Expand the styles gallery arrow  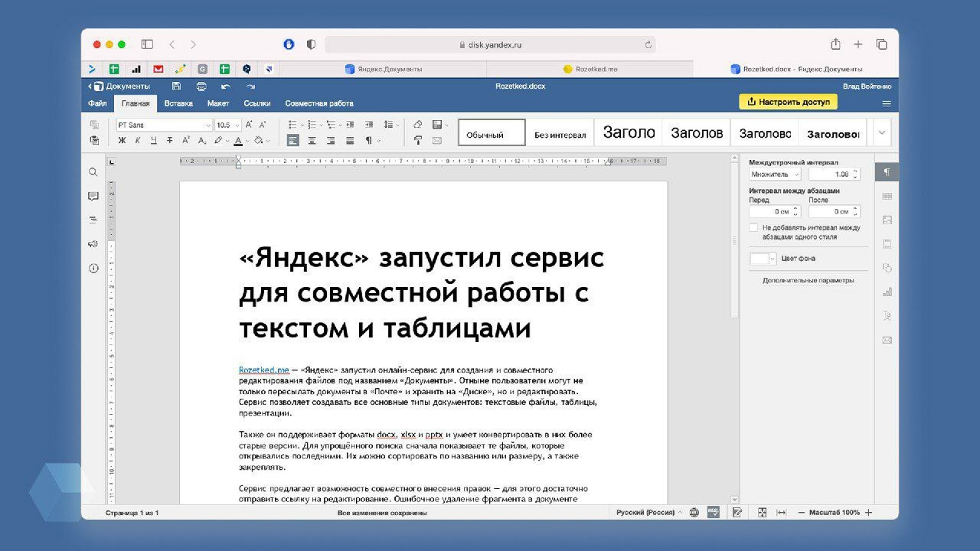[x=882, y=132]
